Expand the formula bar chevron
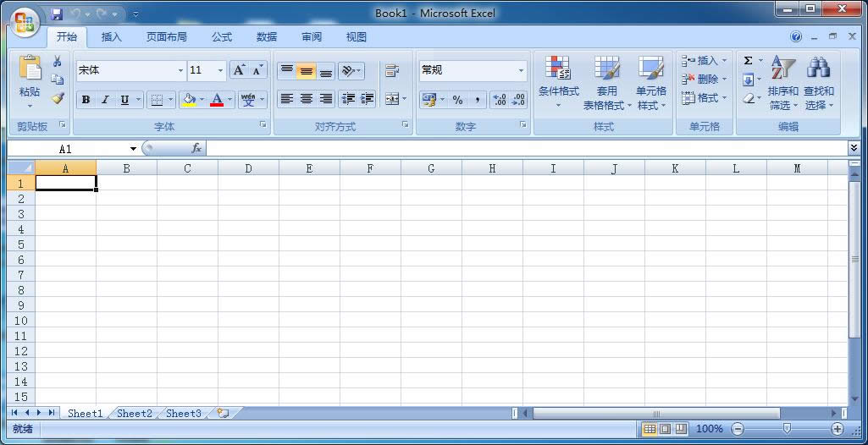 pyautogui.click(x=854, y=147)
